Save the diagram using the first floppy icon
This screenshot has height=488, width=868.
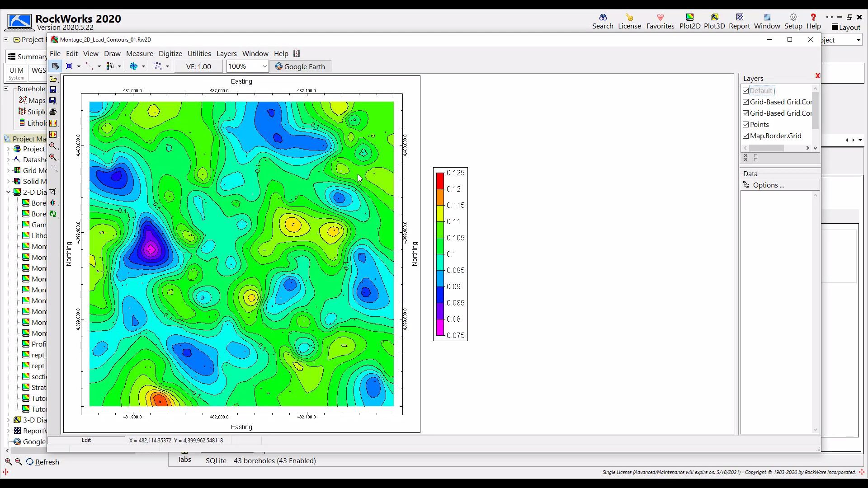coord(53,89)
